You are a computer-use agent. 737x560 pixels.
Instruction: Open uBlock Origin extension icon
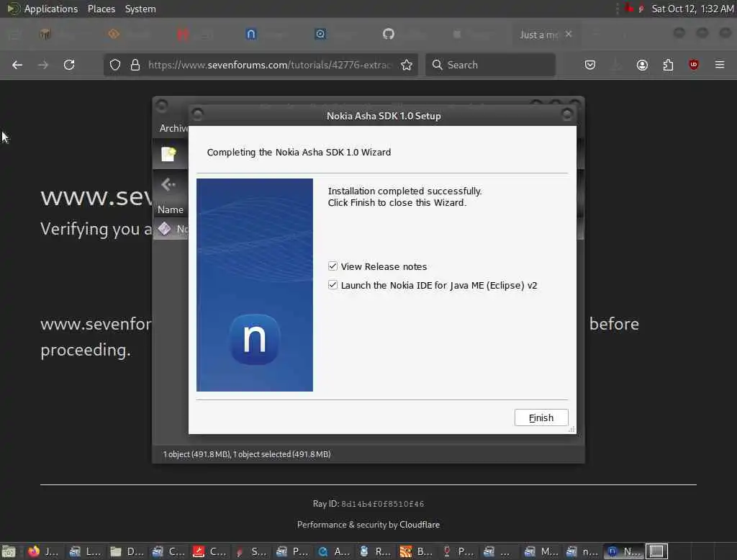click(x=694, y=65)
